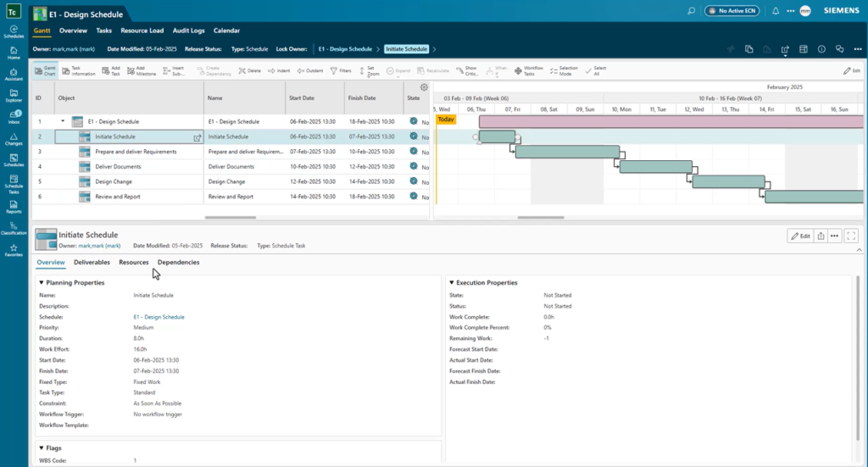Open the Task Information toolbar button

tap(79, 71)
